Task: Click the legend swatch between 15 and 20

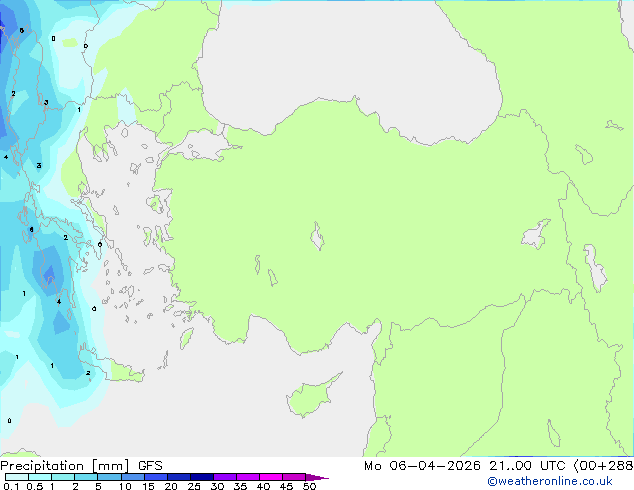Action: click(156, 477)
